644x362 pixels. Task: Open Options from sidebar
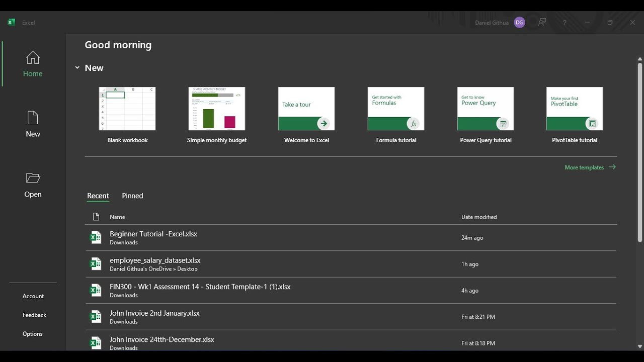(x=33, y=334)
